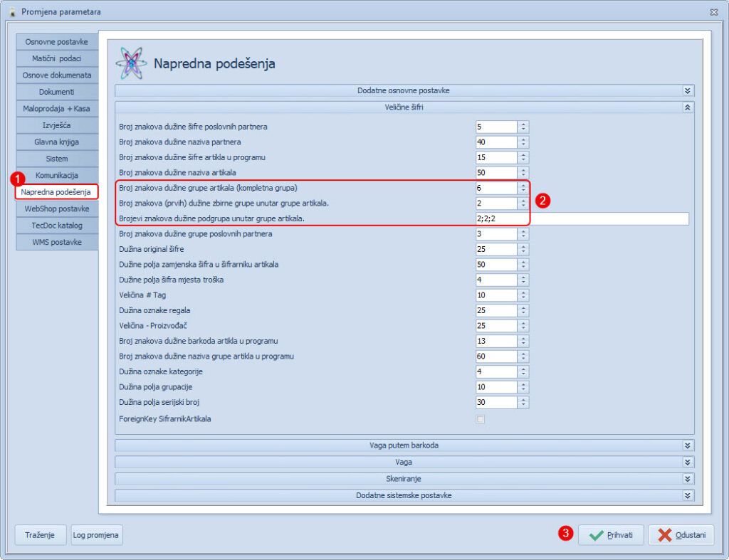Click the stepper for Dužina original šifre
Viewport: 729px width, 560px height.
point(523,249)
